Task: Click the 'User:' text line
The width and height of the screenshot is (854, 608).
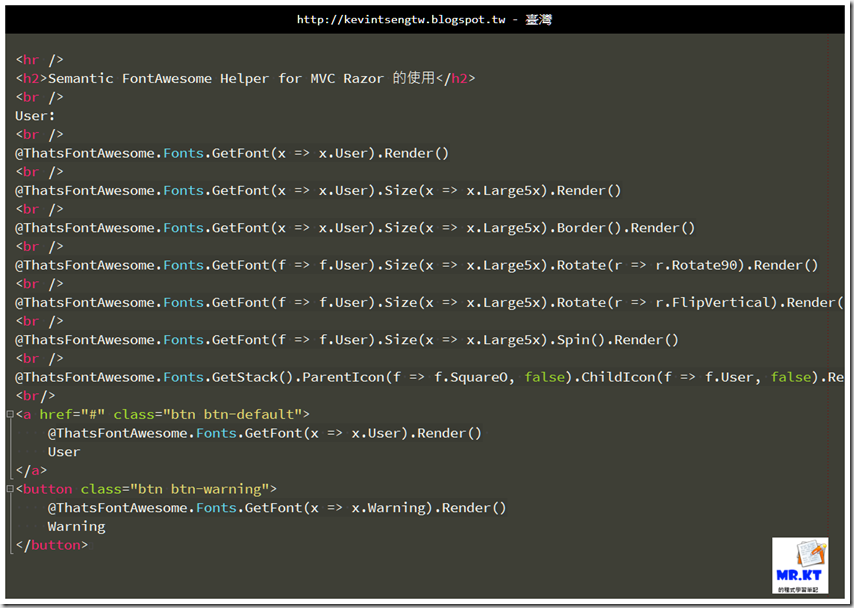Action: (35, 115)
